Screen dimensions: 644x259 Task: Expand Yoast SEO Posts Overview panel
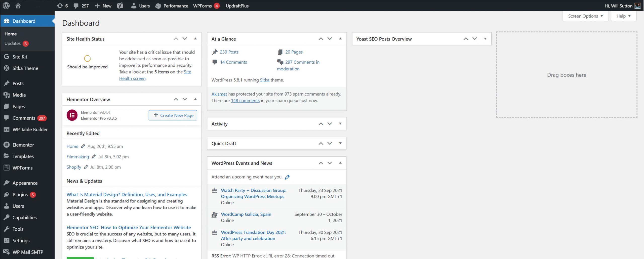pyautogui.click(x=485, y=39)
